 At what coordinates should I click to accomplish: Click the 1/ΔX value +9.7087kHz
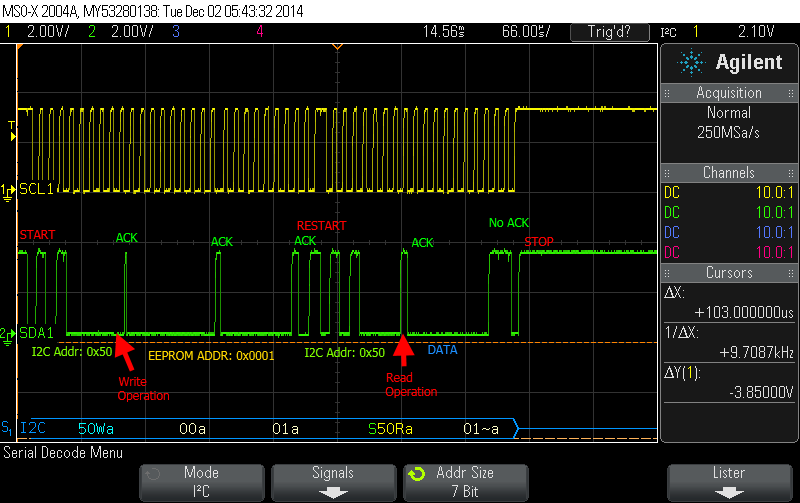[756, 353]
